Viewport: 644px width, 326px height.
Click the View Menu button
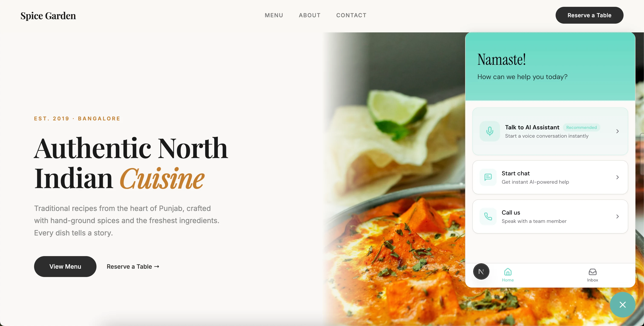[x=65, y=267]
